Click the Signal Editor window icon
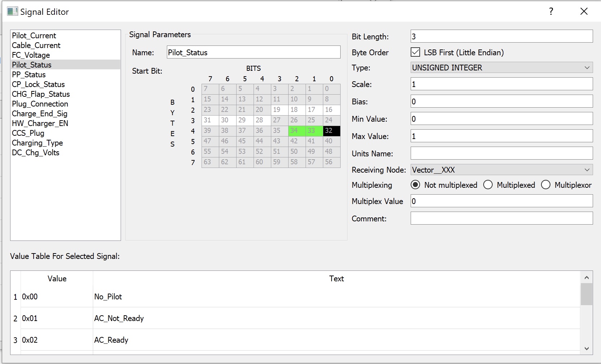The height and width of the screenshot is (364, 601). 12,12
